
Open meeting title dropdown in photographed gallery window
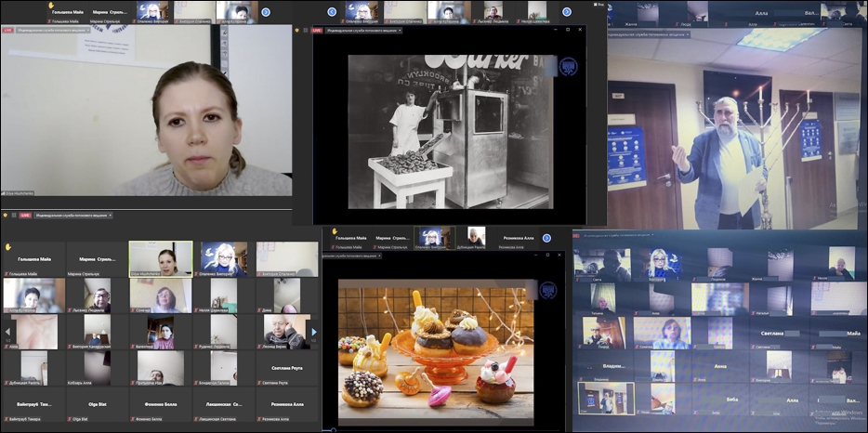coord(618,235)
